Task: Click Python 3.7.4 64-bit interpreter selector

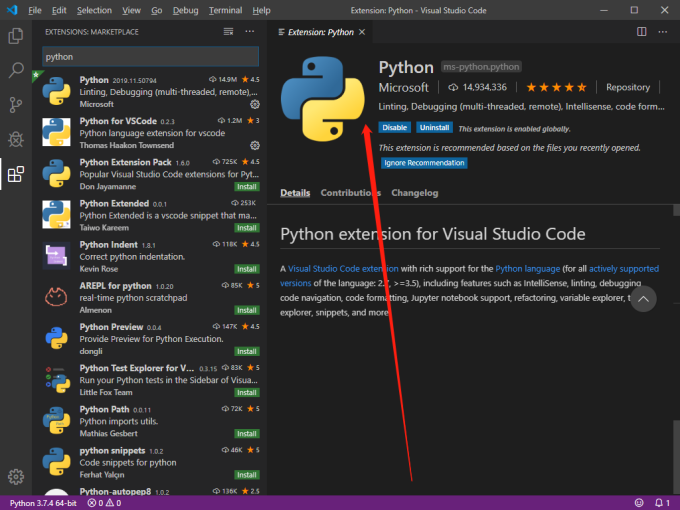Action: [43, 503]
